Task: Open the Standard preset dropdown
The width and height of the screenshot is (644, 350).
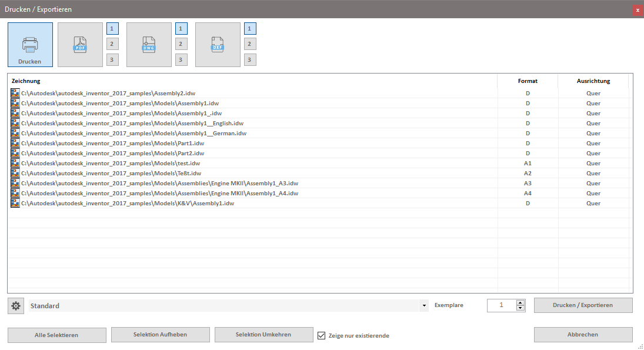Action: (423, 305)
